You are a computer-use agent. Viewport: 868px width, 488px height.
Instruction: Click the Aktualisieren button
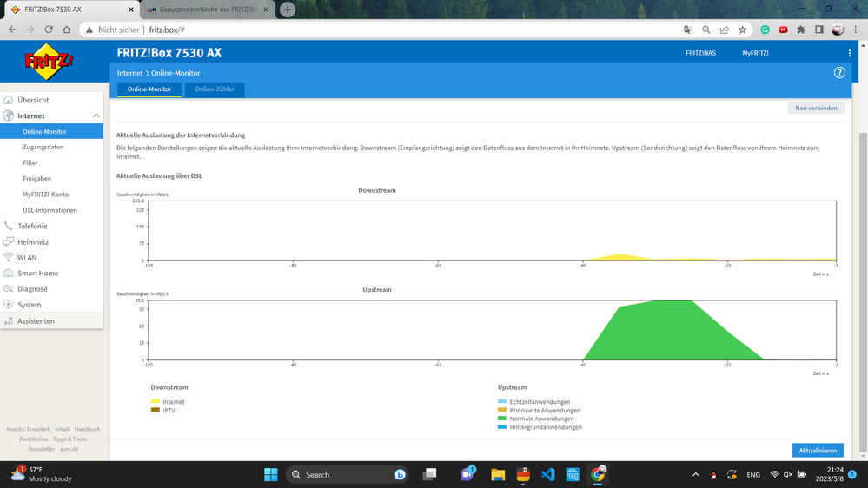coord(818,451)
